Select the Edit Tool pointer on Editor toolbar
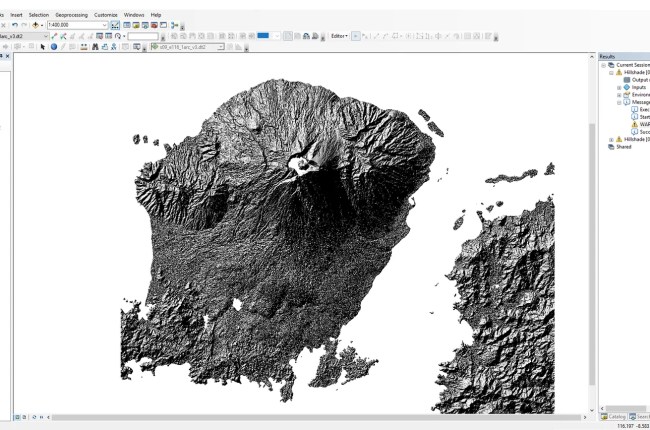 pyautogui.click(x=356, y=36)
